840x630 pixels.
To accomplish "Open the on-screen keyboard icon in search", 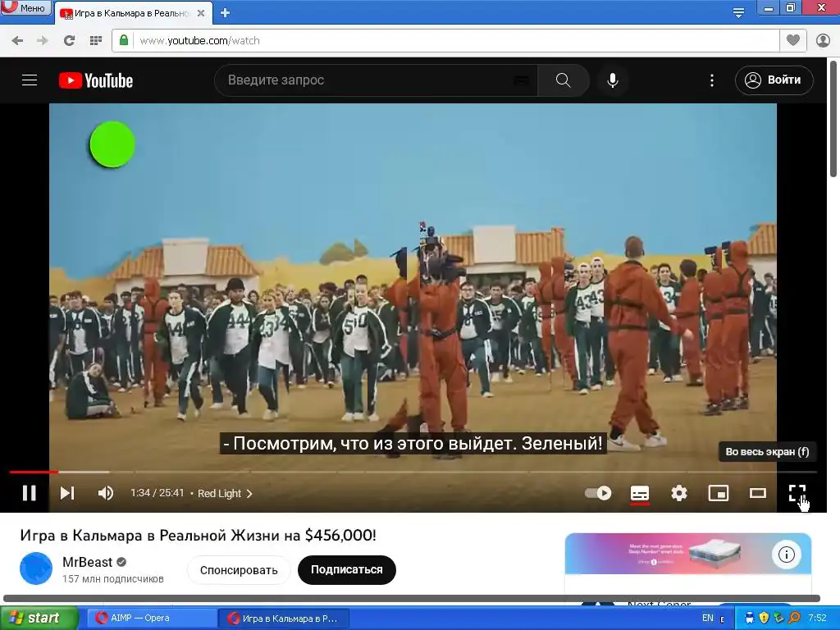I will (521, 80).
